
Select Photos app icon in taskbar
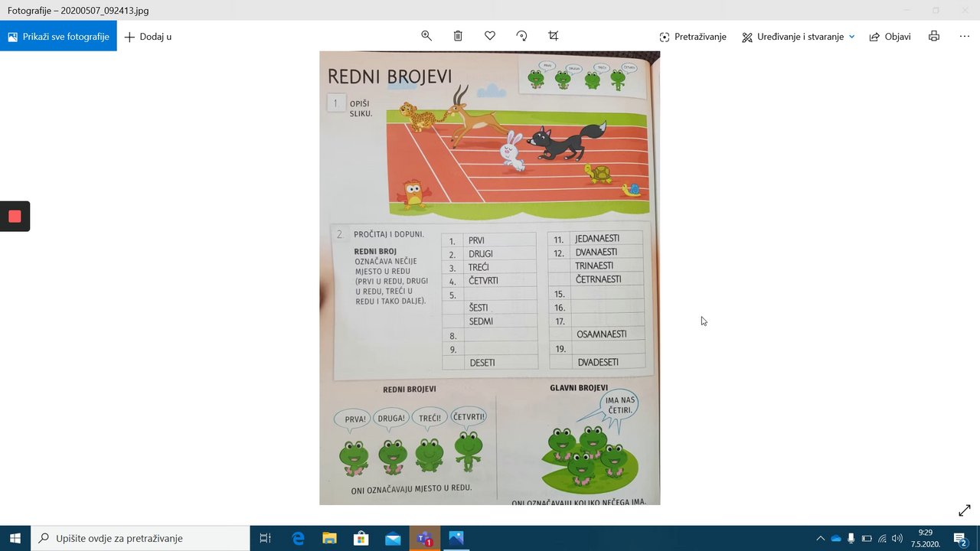click(x=456, y=538)
